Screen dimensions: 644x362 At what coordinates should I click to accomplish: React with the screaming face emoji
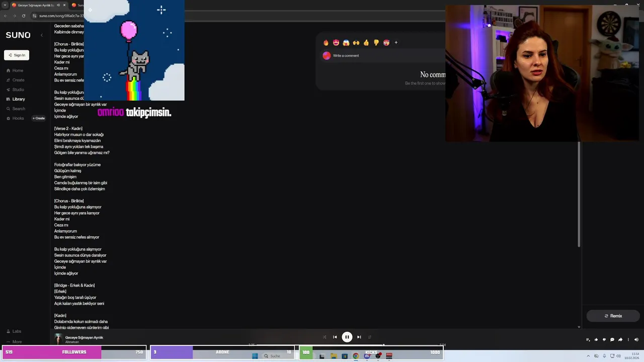point(346,43)
